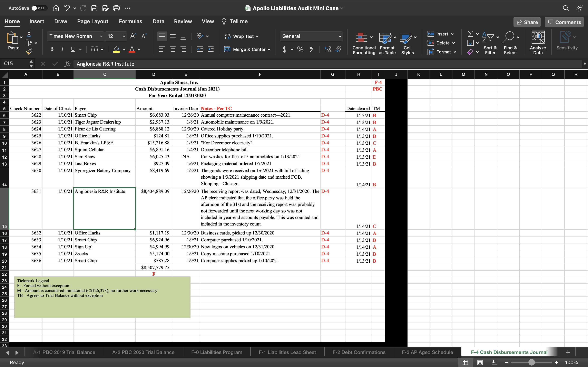The image size is (588, 367).
Task: Add a new worksheet with the plus button
Action: click(568, 352)
